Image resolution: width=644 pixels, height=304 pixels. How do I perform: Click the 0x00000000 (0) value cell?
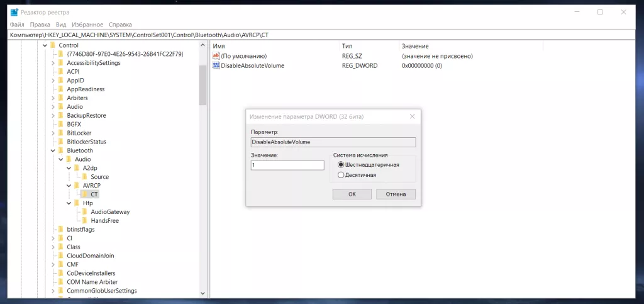422,65
